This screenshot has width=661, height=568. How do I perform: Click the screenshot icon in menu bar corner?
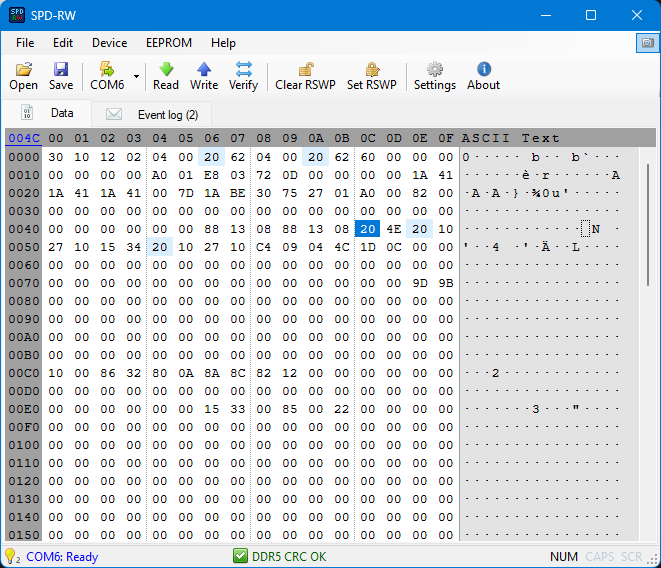point(648,43)
